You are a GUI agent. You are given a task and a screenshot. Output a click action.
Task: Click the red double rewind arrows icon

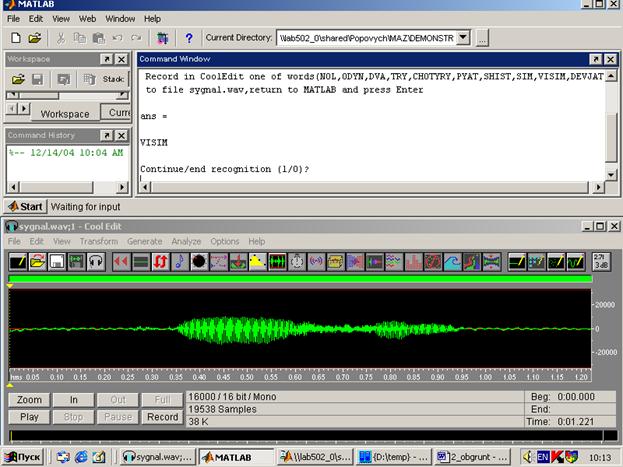point(121,262)
